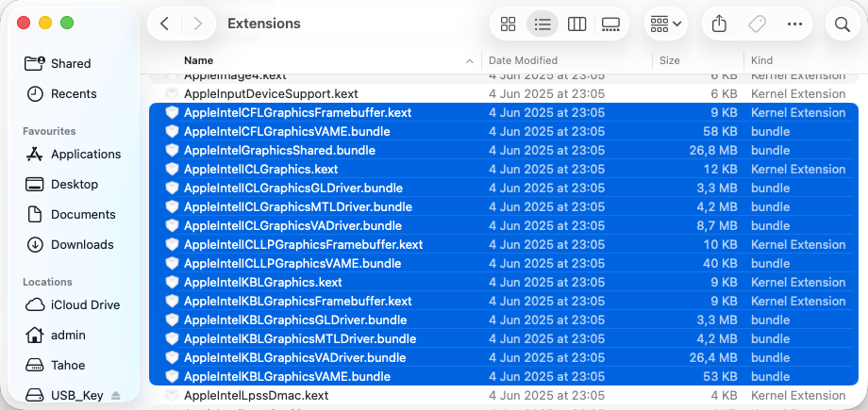This screenshot has width=868, height=410.
Task: Select AppleIntelKBLGraphicsGLDriver.bundle
Action: 504,320
